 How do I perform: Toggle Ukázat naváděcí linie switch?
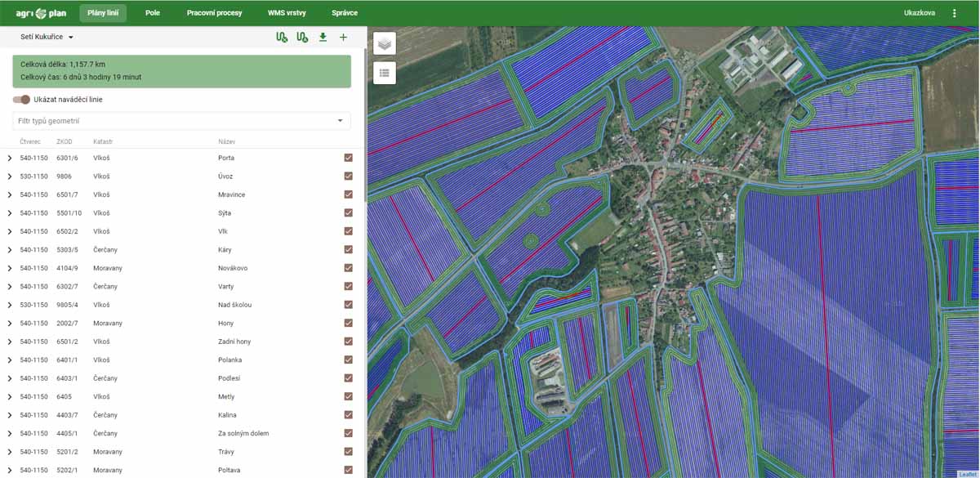tap(22, 100)
